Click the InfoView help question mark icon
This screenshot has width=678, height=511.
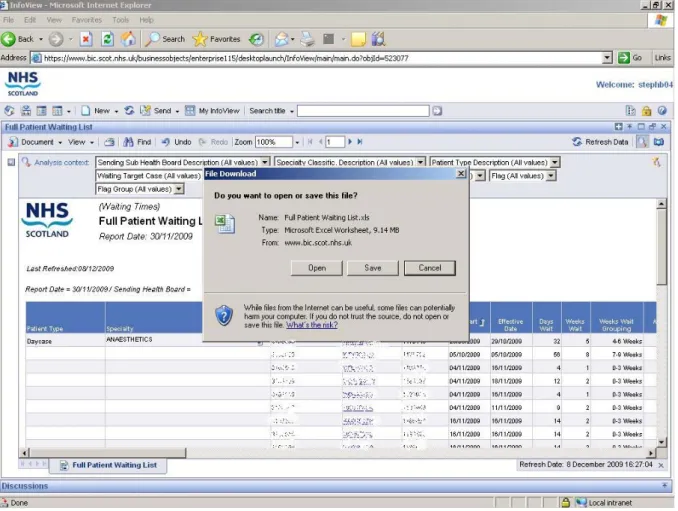tap(662, 111)
